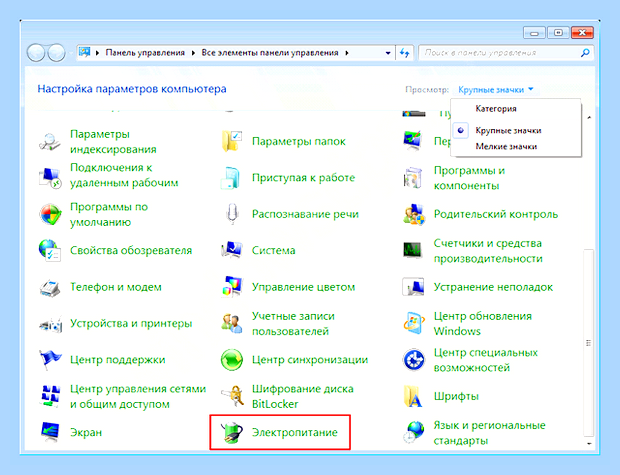The image size is (620, 475).
Task: Choose Категория in the view menu
Action: point(496,108)
